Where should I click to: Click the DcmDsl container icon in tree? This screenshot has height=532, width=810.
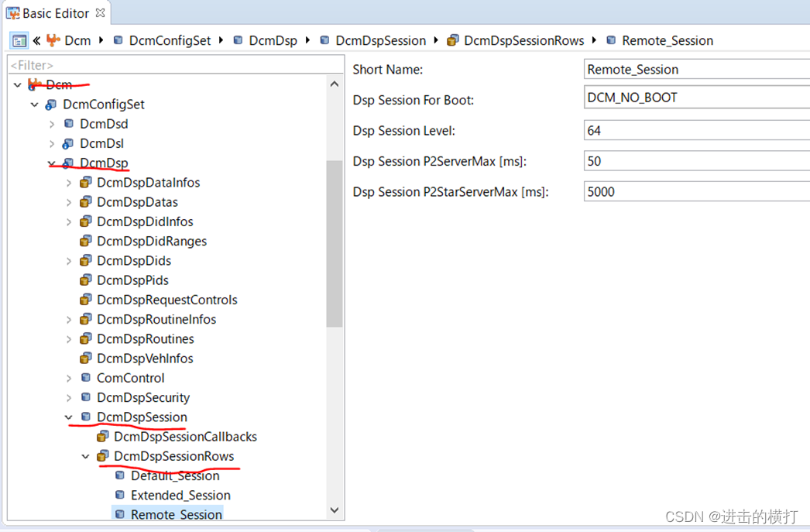point(67,143)
